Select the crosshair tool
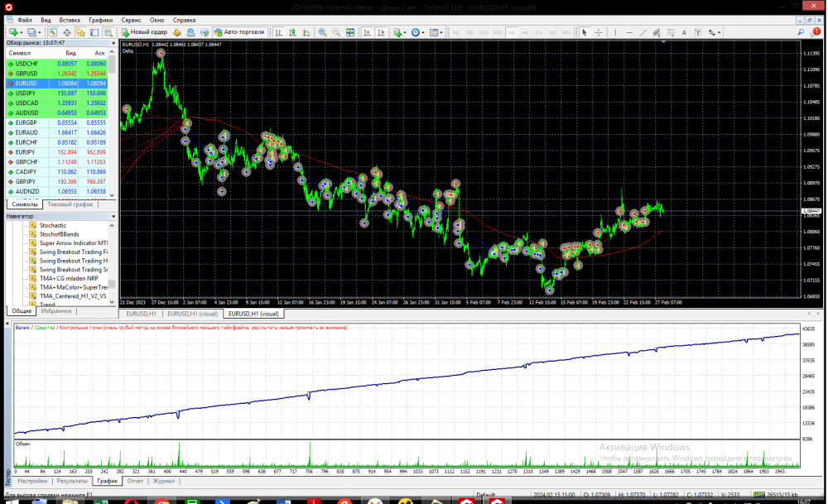828x504 pixels. click(599, 32)
